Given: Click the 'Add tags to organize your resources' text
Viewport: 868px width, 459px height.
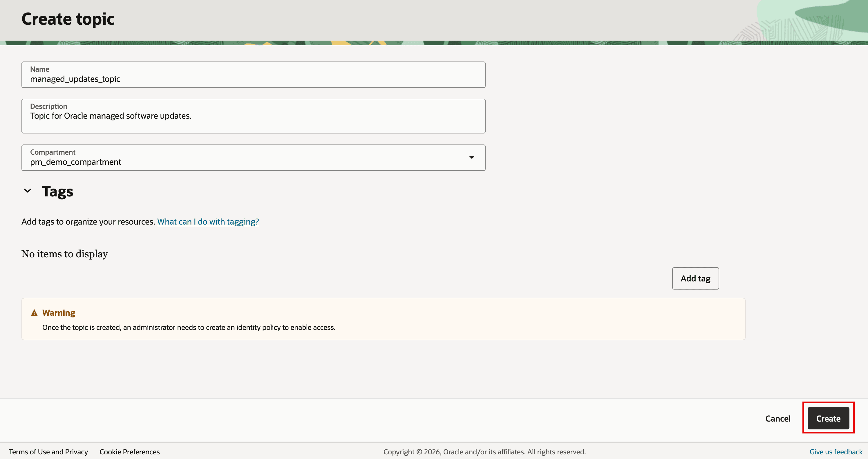Looking at the screenshot, I should pos(88,222).
